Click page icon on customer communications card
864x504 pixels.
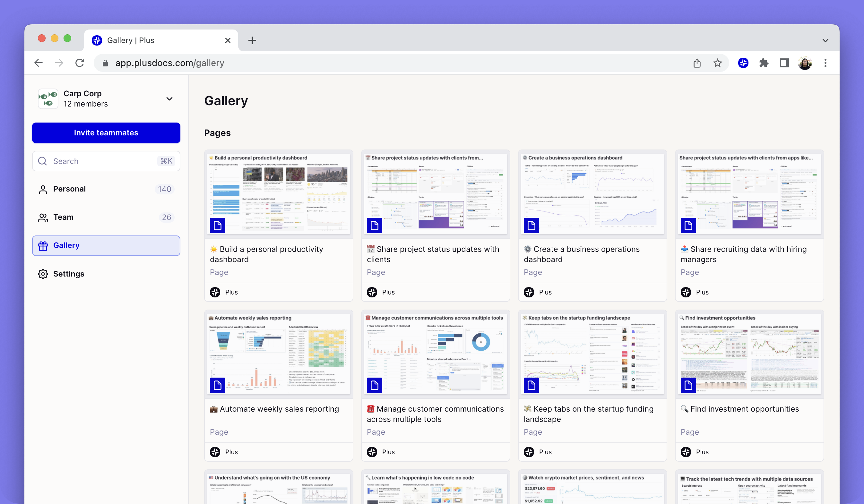(x=375, y=385)
